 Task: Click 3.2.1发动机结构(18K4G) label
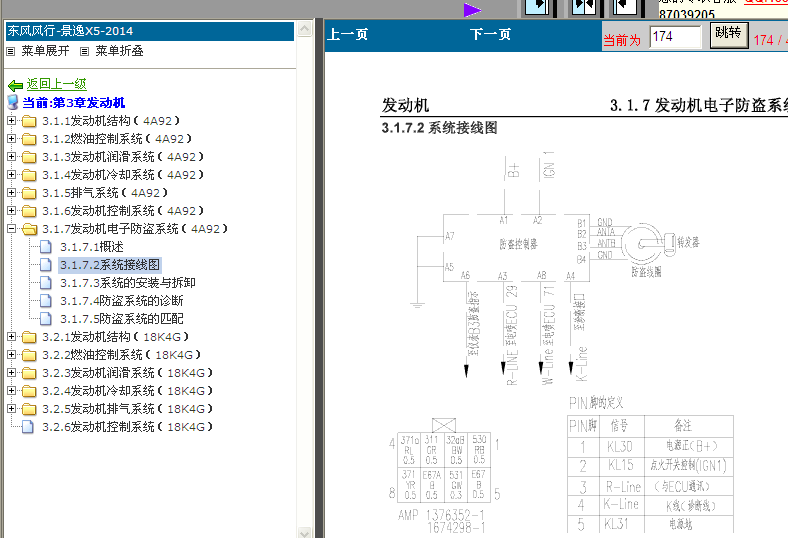(x=116, y=337)
